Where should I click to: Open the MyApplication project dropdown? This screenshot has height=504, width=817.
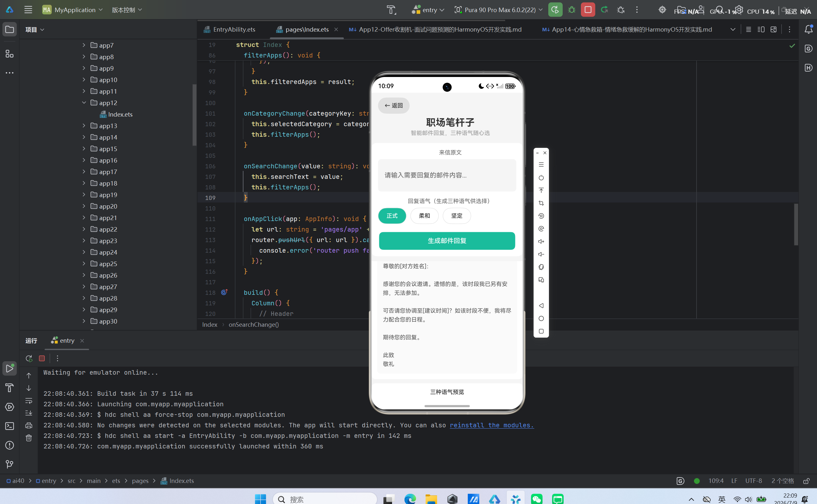pos(73,10)
